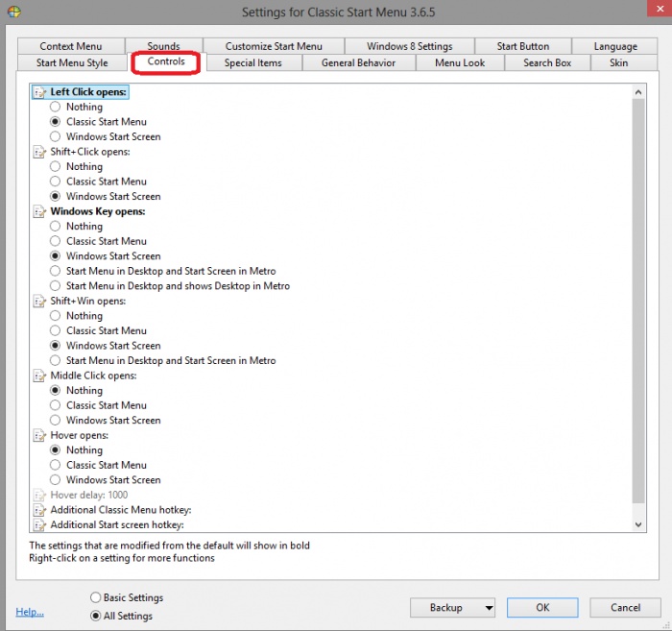The height and width of the screenshot is (631, 672).
Task: Switch to the Start Menu Style tab
Action: tap(72, 63)
